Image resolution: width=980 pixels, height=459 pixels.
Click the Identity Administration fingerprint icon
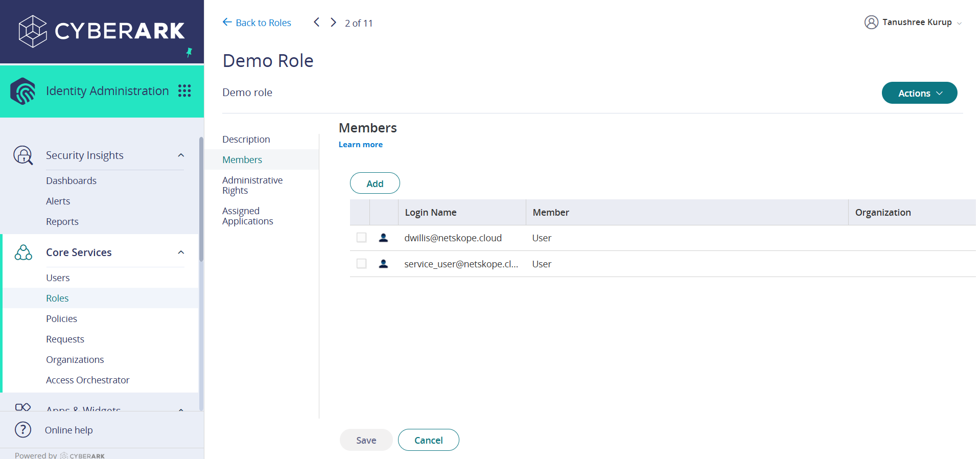23,91
